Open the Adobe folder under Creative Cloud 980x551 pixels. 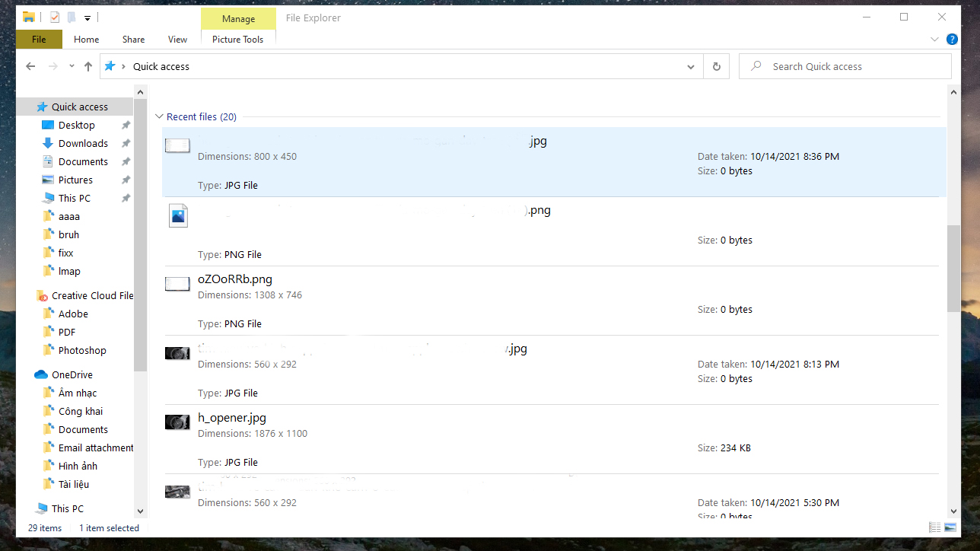tap(73, 314)
